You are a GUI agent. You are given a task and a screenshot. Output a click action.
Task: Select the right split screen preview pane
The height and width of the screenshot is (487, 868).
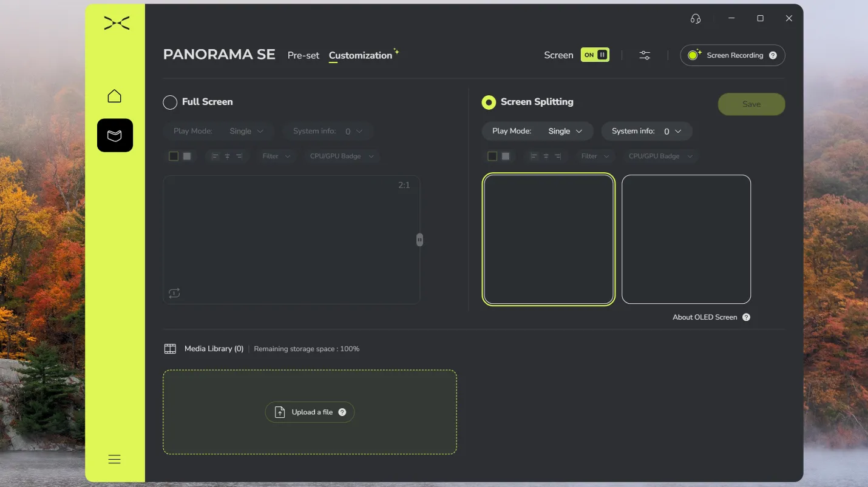click(x=687, y=239)
